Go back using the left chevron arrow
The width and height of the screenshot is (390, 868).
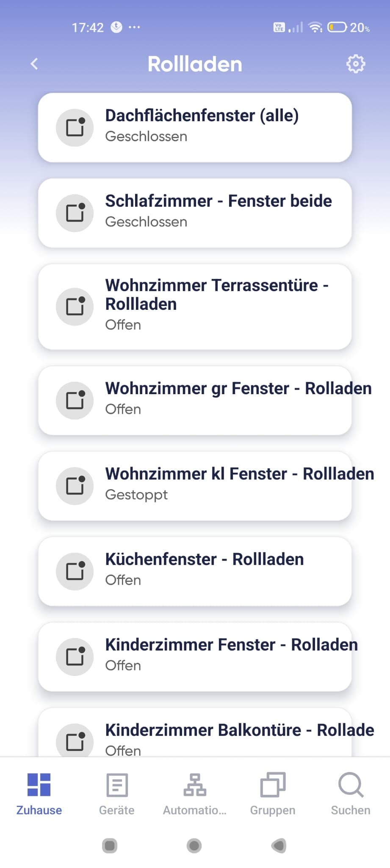click(34, 64)
